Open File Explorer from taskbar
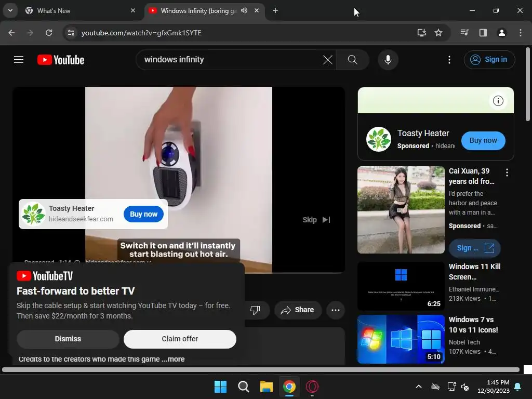This screenshot has width=532, height=399. [x=267, y=387]
